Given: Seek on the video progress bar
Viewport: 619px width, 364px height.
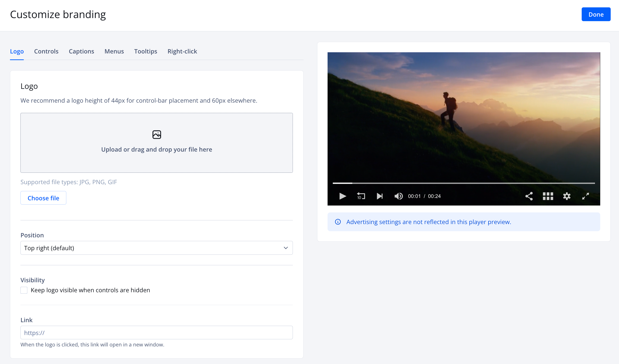Looking at the screenshot, I should click(464, 183).
